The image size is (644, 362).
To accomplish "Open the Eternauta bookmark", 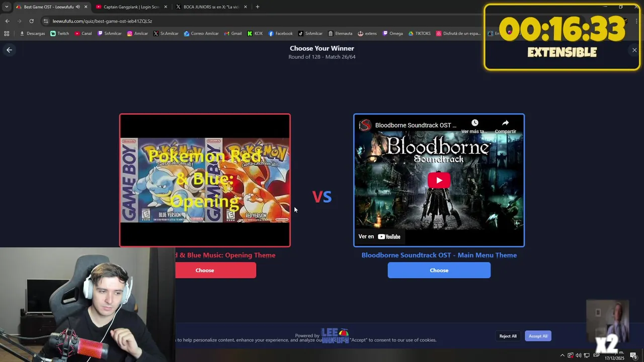I will pos(340,34).
